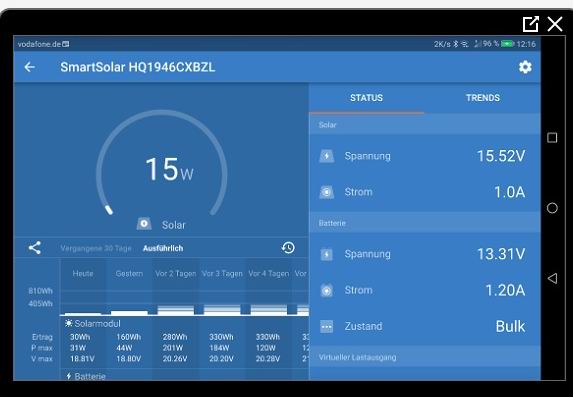Click the Solar Strom icon
The image size is (573, 397).
pyautogui.click(x=326, y=192)
